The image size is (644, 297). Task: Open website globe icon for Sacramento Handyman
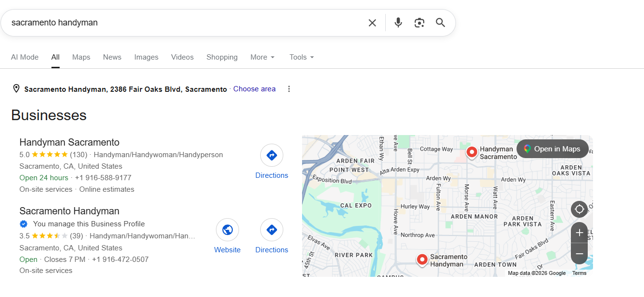coord(227,230)
